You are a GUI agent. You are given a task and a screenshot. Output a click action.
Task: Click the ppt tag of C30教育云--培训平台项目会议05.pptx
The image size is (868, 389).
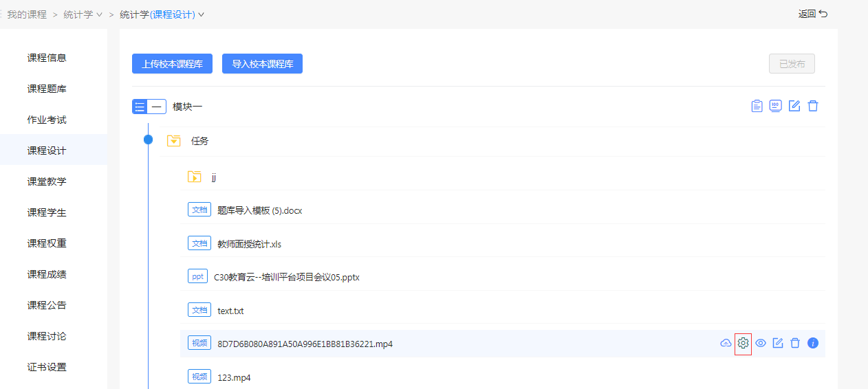[x=197, y=276]
